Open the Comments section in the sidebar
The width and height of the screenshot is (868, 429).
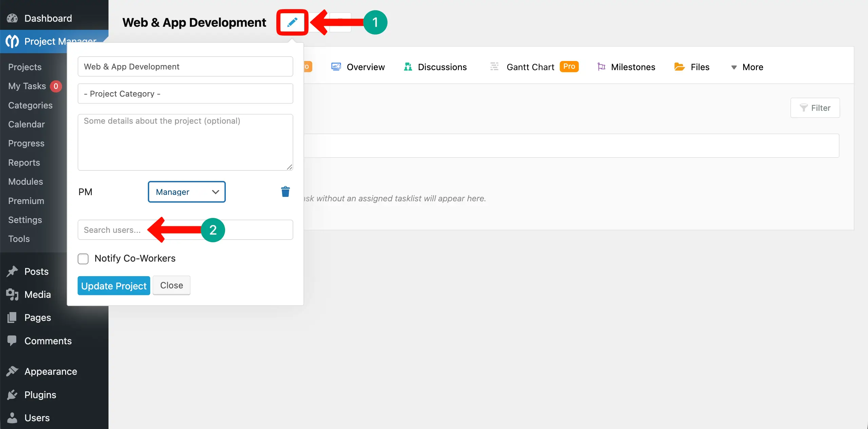[x=47, y=341]
